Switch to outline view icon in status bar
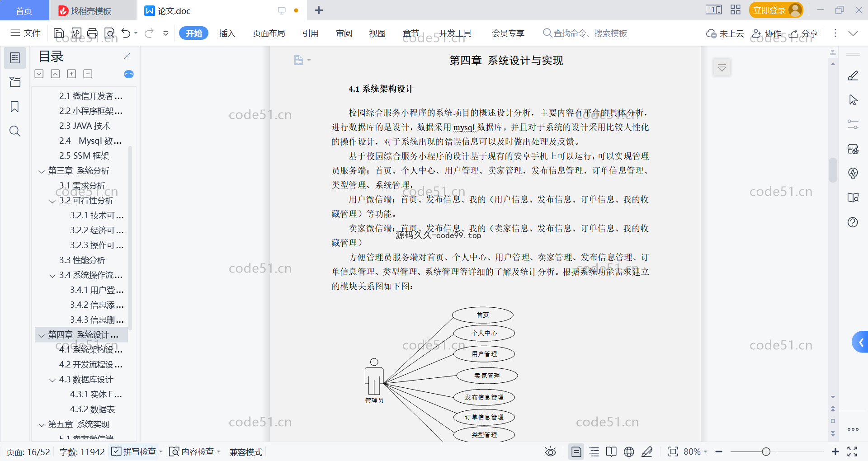 pyautogui.click(x=594, y=452)
